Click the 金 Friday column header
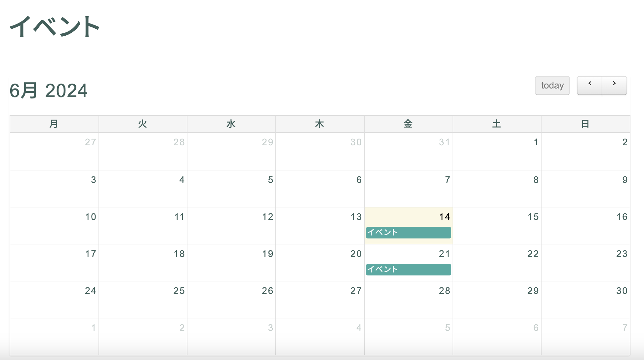This screenshot has width=644, height=360. click(x=408, y=124)
